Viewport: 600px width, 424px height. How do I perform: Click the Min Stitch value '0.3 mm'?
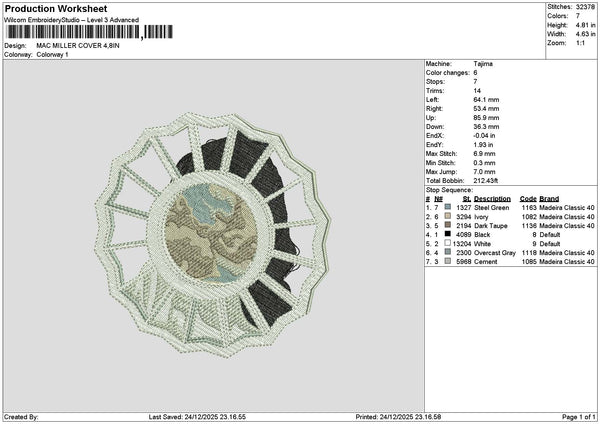point(484,163)
